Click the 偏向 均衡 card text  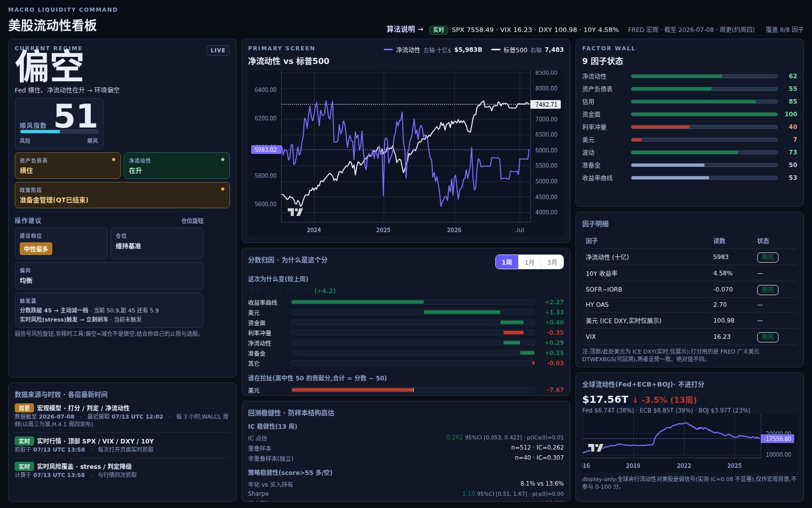[x=109, y=275]
